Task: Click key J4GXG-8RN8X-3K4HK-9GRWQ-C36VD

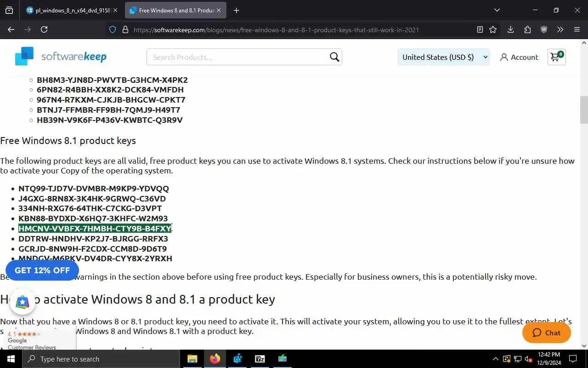Action: 92,199
